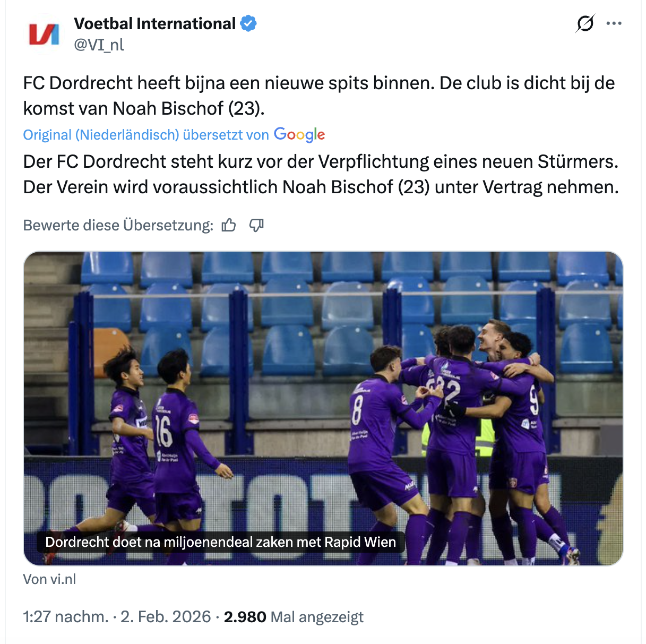Click the '1:27 nachm.' post time
646x644 pixels.
pyautogui.click(x=65, y=617)
